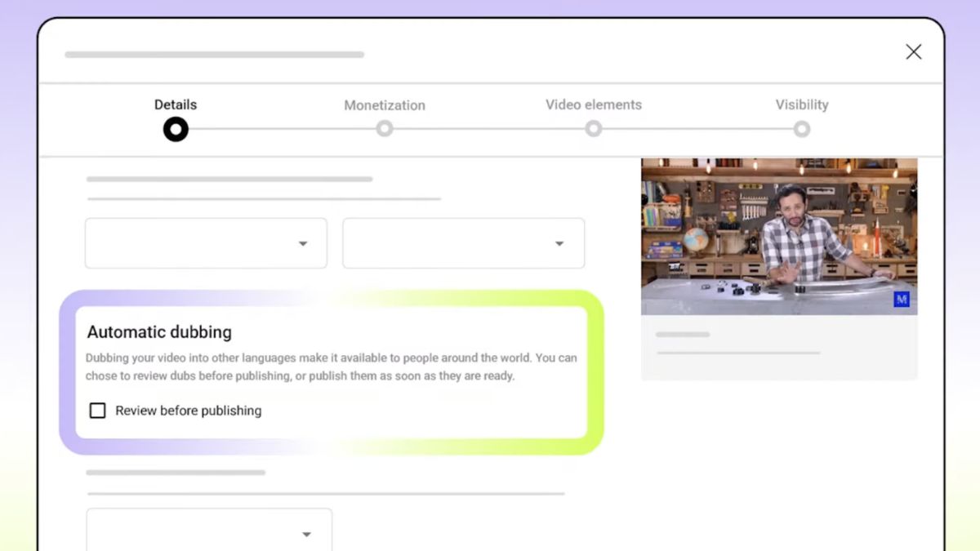
Task: Switch to the Visibility tab
Action: [802, 104]
